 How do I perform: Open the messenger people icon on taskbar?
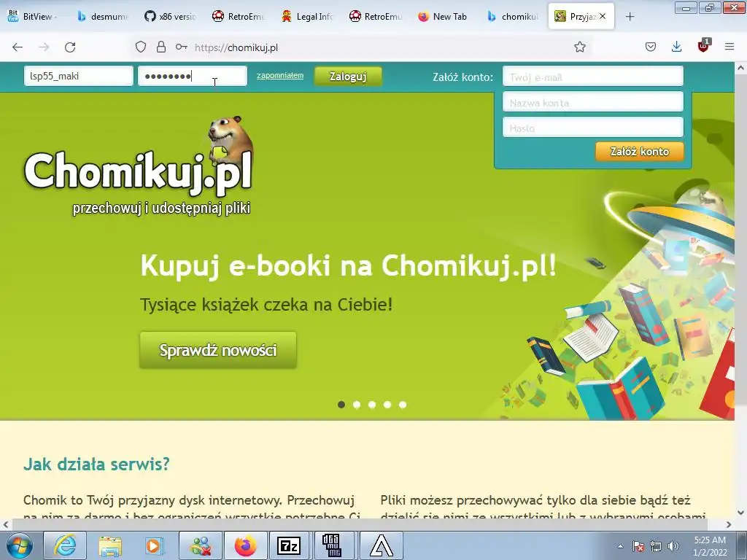point(201,545)
